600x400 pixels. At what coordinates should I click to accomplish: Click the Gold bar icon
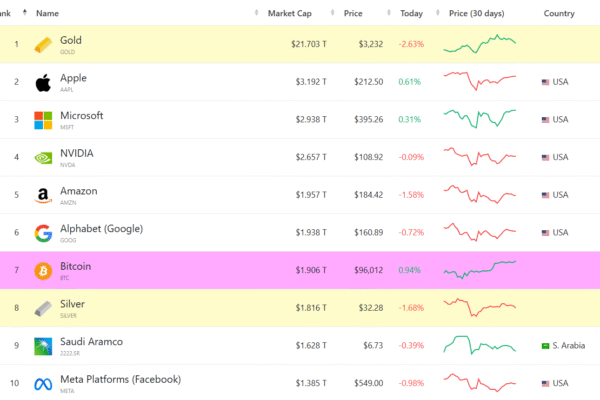(43, 45)
